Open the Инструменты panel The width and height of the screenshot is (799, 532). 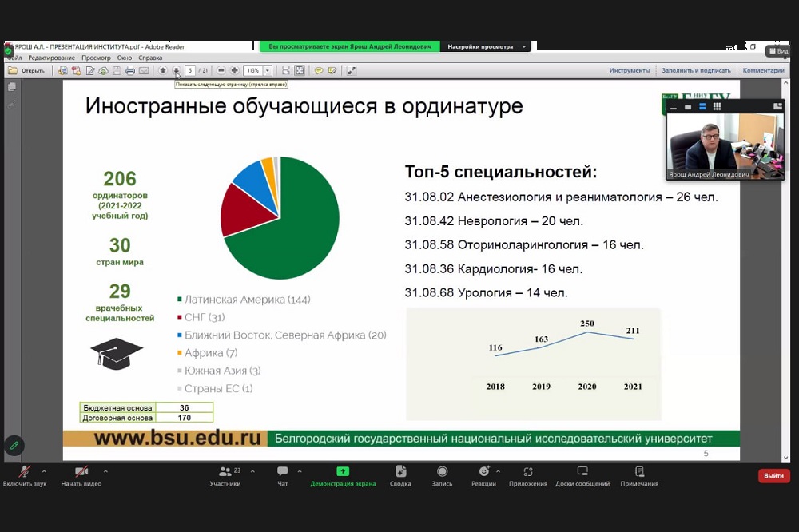[x=630, y=70]
